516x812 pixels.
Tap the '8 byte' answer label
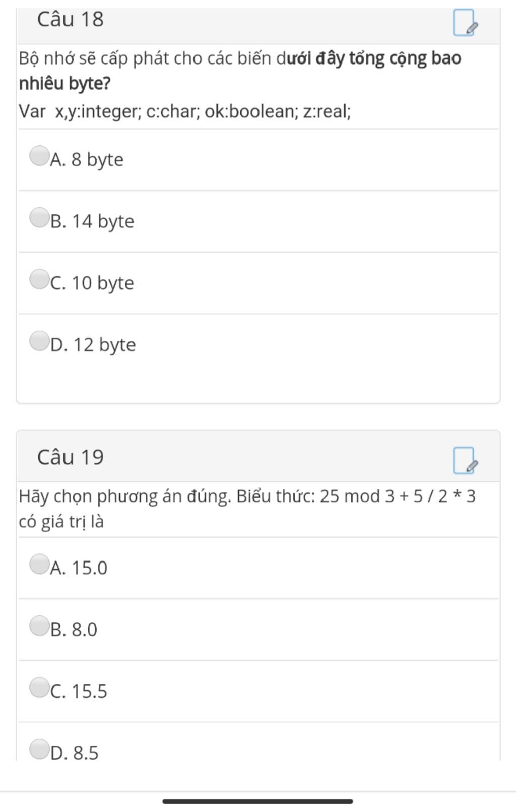(x=97, y=160)
